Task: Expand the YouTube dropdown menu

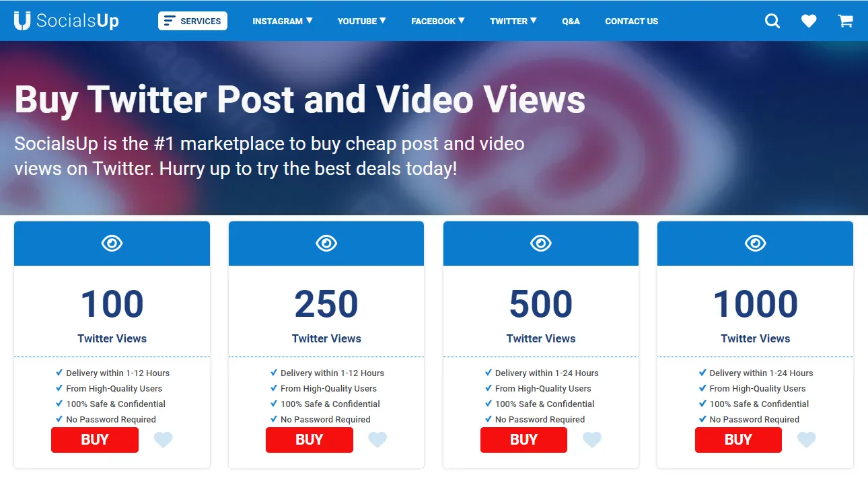Action: [x=362, y=21]
